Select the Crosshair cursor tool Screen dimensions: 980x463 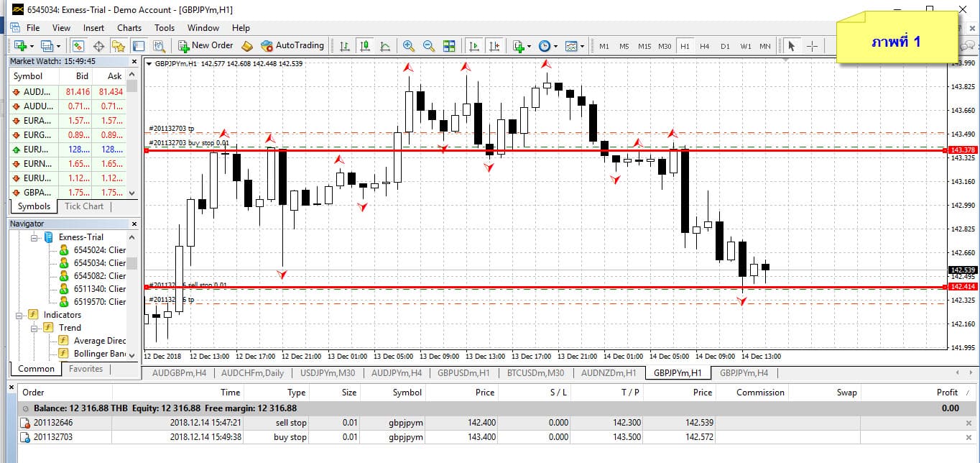(812, 46)
